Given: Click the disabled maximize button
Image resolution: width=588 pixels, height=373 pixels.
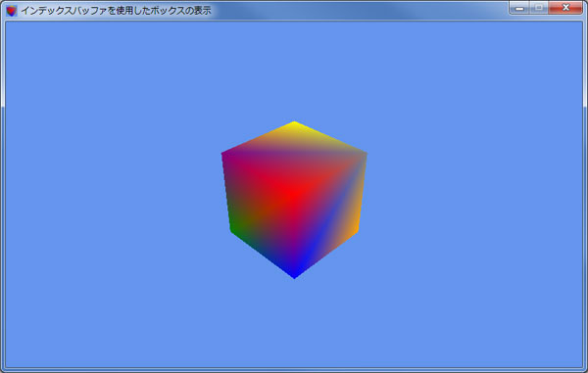Looking at the screenshot, I should coord(539,8).
